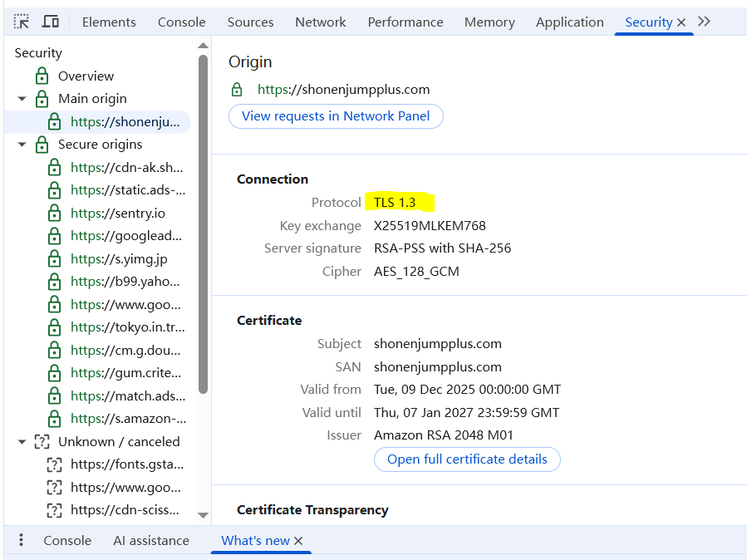Click the Unknown / canceled question icon
Viewport: 747px width, 560px height.
(42, 442)
